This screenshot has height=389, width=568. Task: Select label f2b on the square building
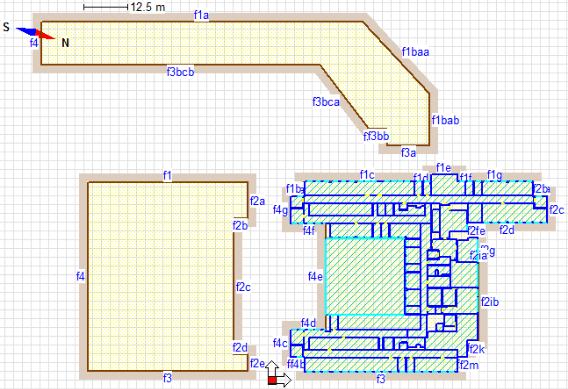240,226
